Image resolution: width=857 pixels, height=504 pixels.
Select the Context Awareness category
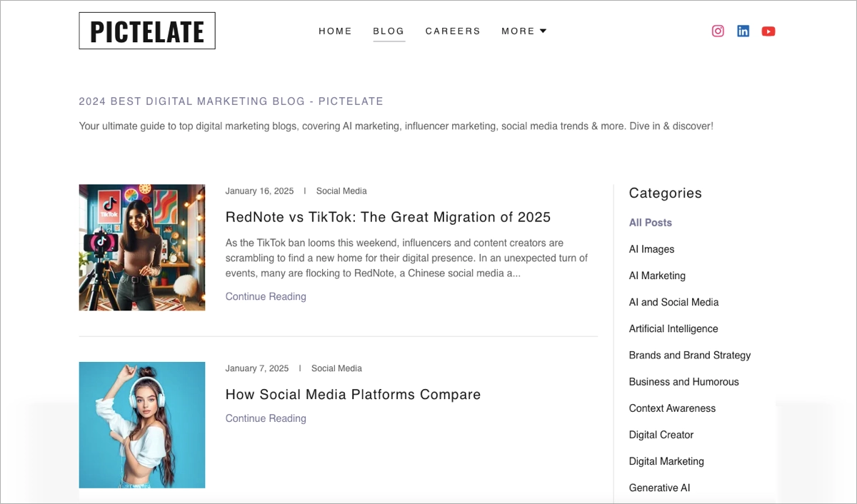click(x=672, y=408)
